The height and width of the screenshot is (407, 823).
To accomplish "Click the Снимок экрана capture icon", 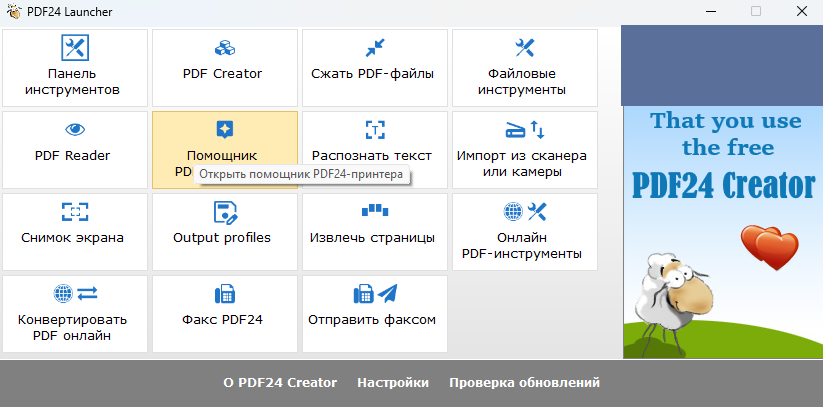I will tap(75, 212).
